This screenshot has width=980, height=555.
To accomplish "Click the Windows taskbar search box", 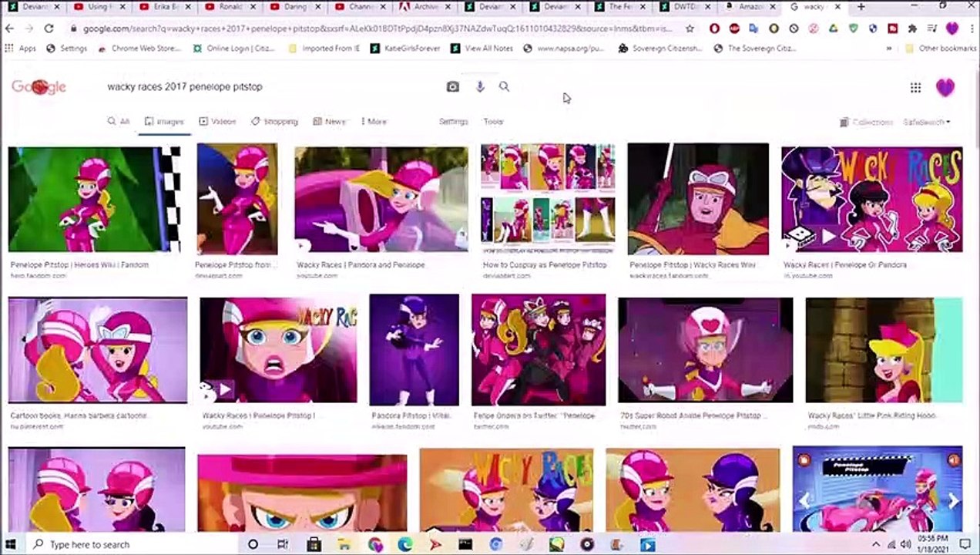I will pyautogui.click(x=131, y=544).
